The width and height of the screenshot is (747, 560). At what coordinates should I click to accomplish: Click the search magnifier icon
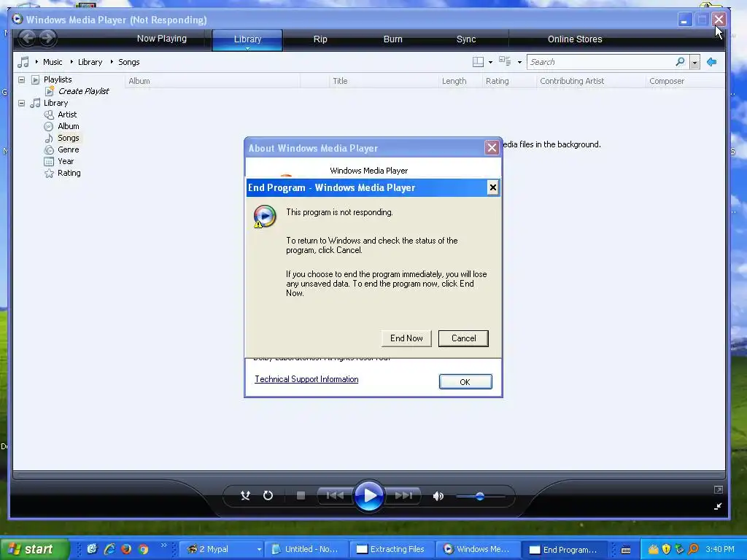click(x=681, y=62)
